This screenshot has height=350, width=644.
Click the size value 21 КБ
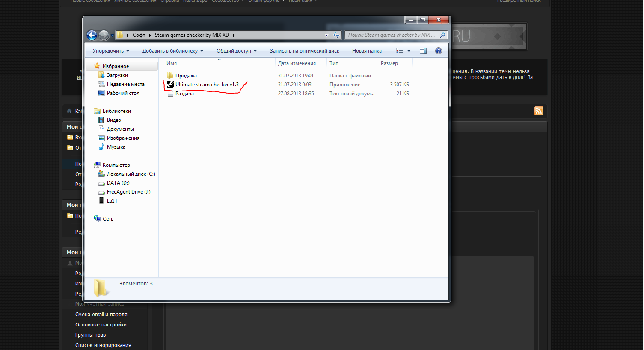403,94
